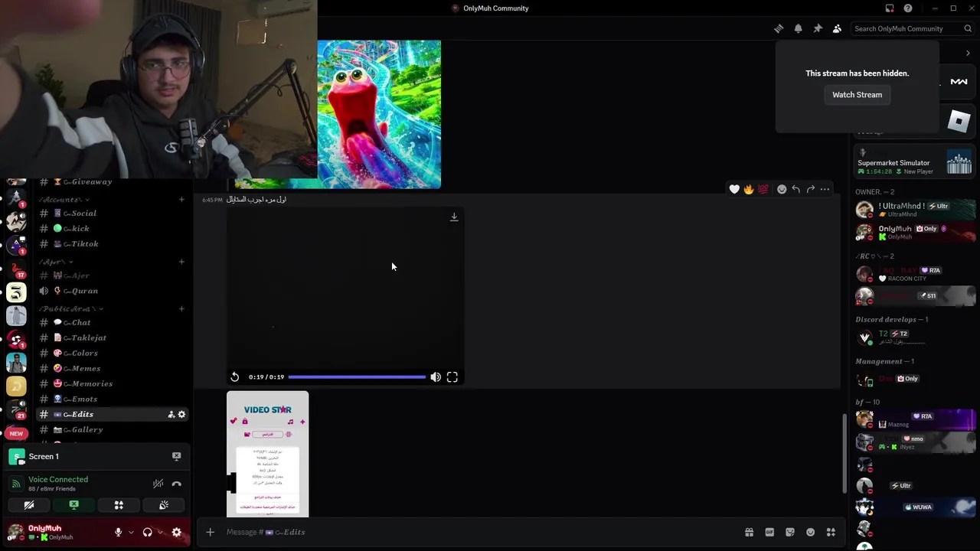
Task: Click the Watch Stream button
Action: point(857,95)
